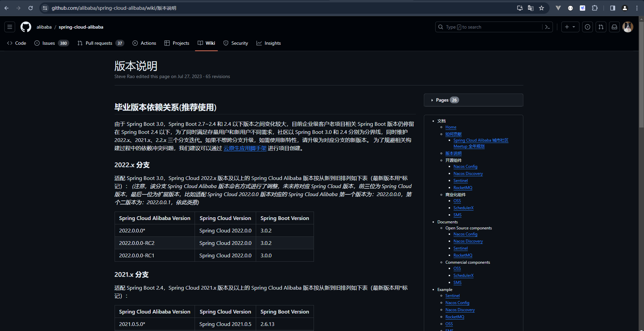Open alibaba organization link
Screen dimensions: 644x331
(x=44, y=27)
